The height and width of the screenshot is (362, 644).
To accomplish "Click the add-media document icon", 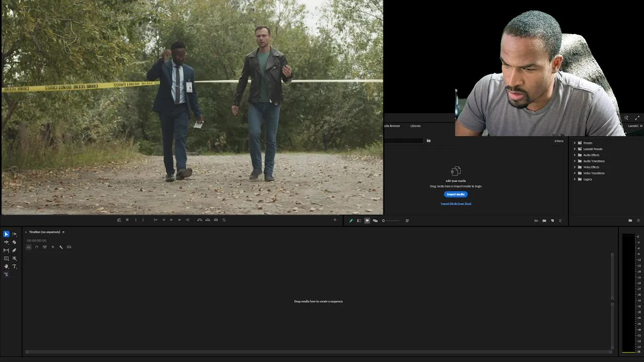I will click(x=456, y=171).
